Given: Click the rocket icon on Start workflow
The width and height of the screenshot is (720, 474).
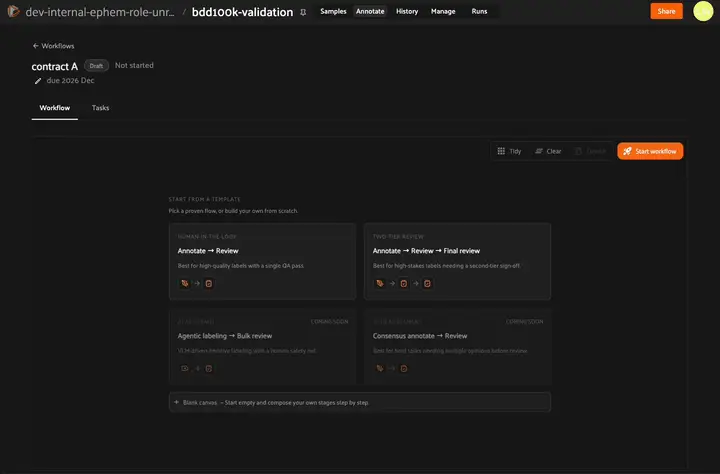Looking at the screenshot, I should [627, 151].
